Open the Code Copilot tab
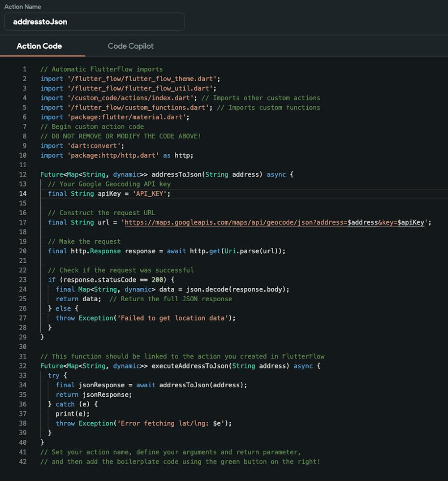The height and width of the screenshot is (481, 448). (x=130, y=46)
